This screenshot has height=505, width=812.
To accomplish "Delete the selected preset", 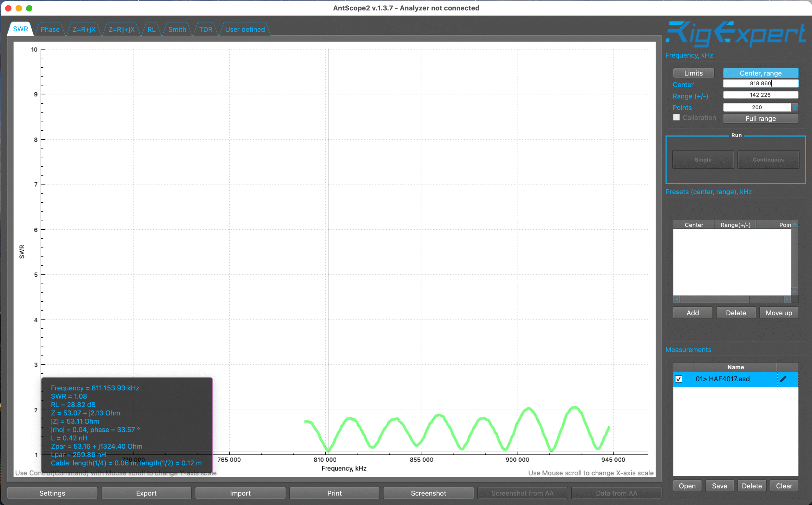I will coord(736,313).
